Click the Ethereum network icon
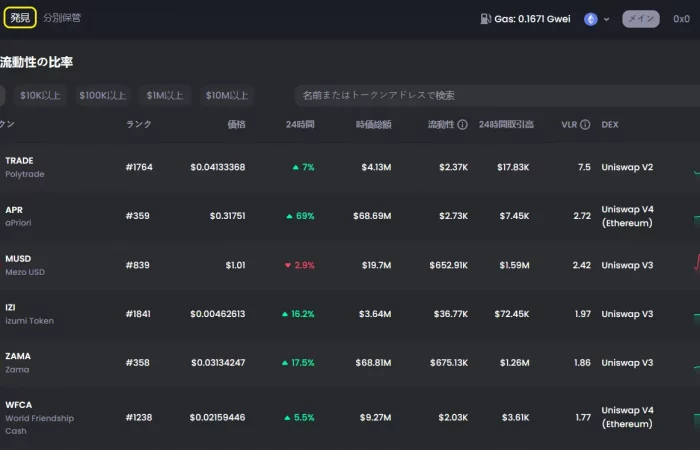Viewport: 700px width, 450px height. [591, 19]
